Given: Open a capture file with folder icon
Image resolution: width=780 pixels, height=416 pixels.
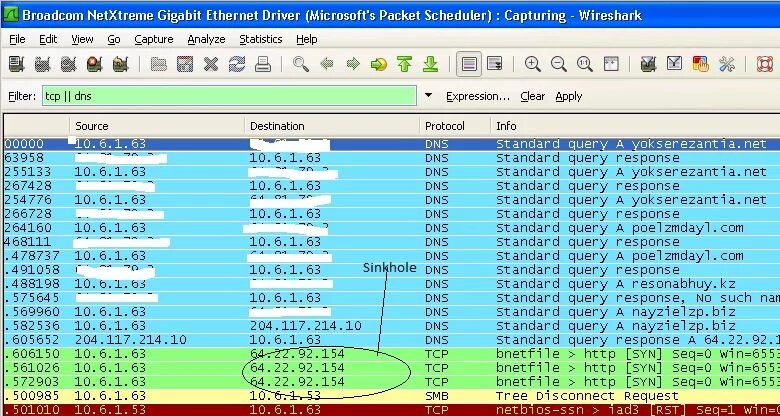Looking at the screenshot, I should tap(159, 64).
